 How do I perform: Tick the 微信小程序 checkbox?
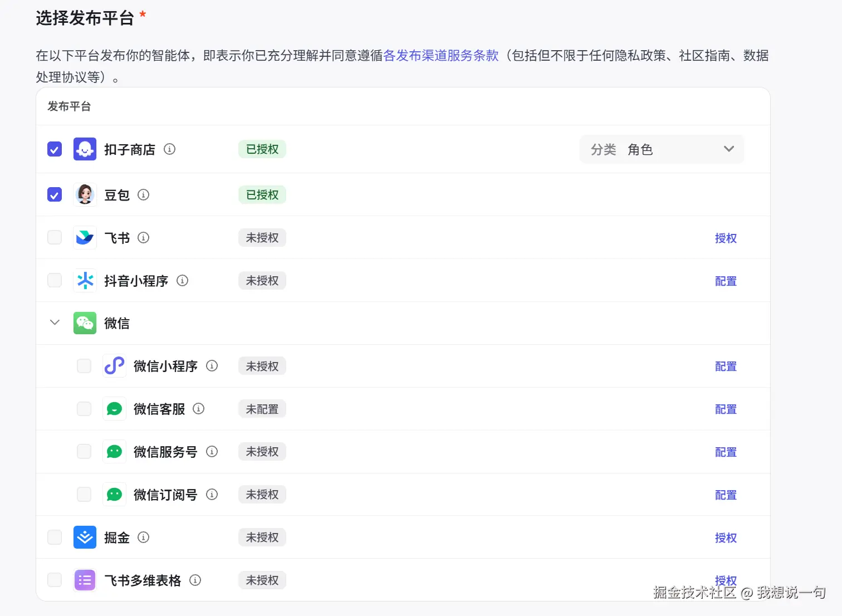[84, 366]
